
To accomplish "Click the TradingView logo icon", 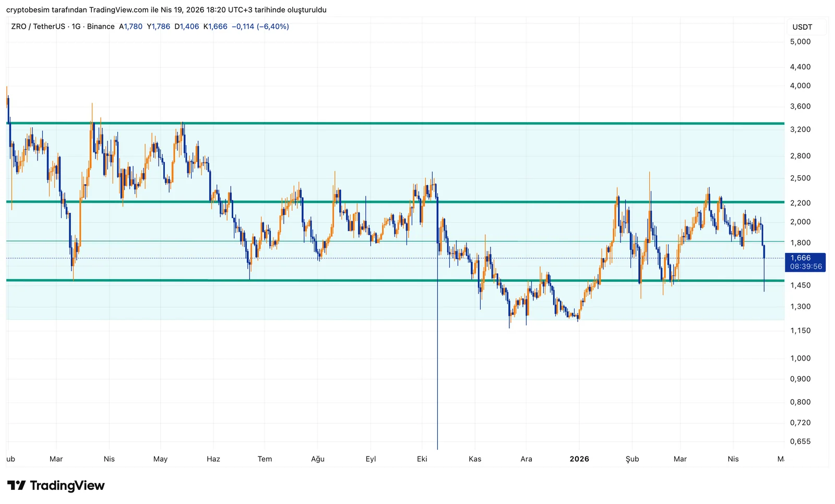I will point(16,486).
